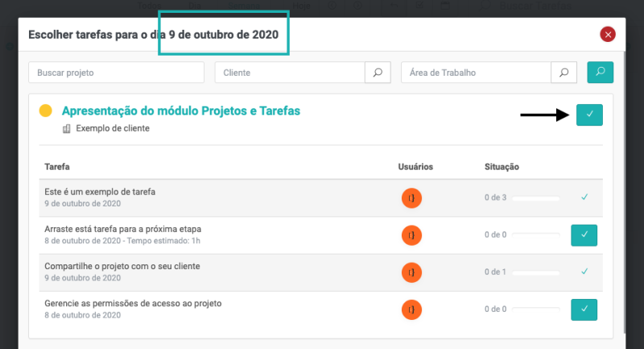Open client lookup magnifier icon
Image resolution: width=644 pixels, height=349 pixels.
coord(378,73)
